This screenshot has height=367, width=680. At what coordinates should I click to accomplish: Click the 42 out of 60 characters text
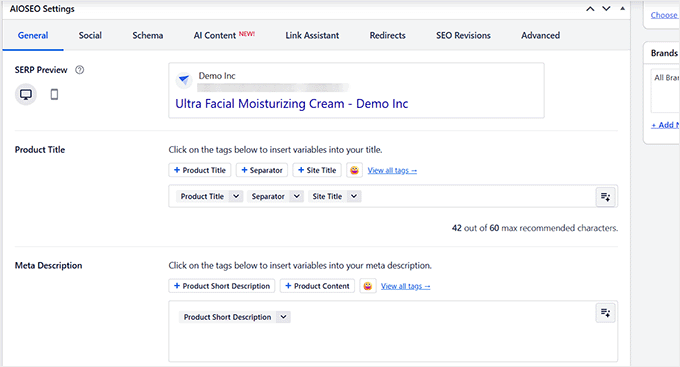click(x=535, y=228)
